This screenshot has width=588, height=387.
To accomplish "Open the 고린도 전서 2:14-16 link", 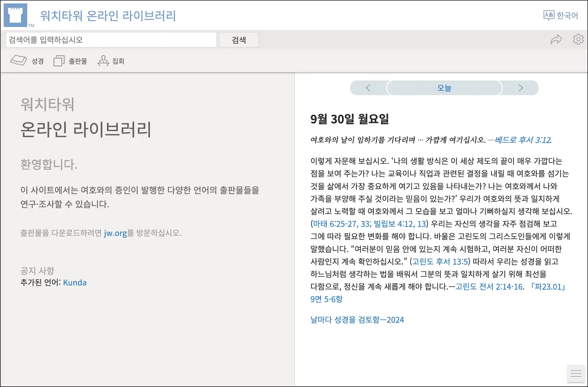I will tap(489, 287).
